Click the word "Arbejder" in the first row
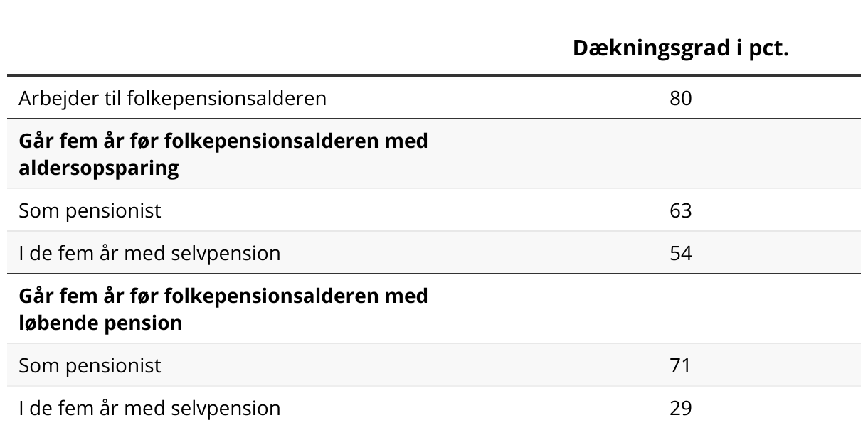 (53, 98)
